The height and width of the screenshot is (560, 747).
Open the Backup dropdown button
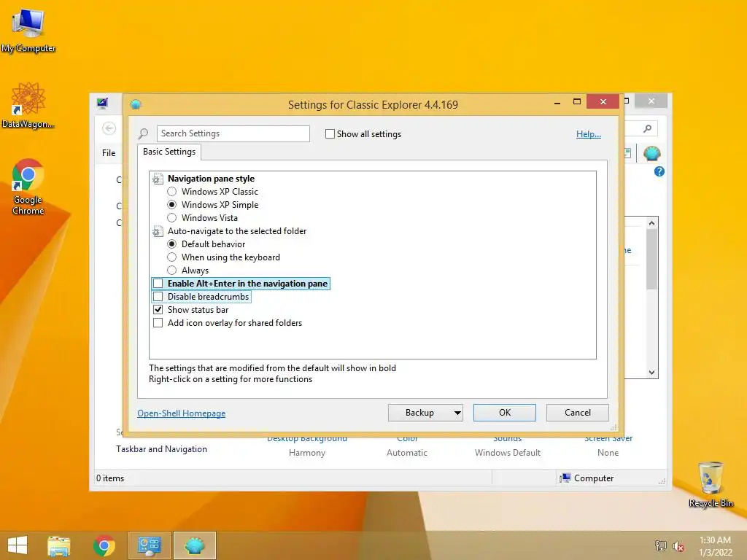pyautogui.click(x=425, y=413)
